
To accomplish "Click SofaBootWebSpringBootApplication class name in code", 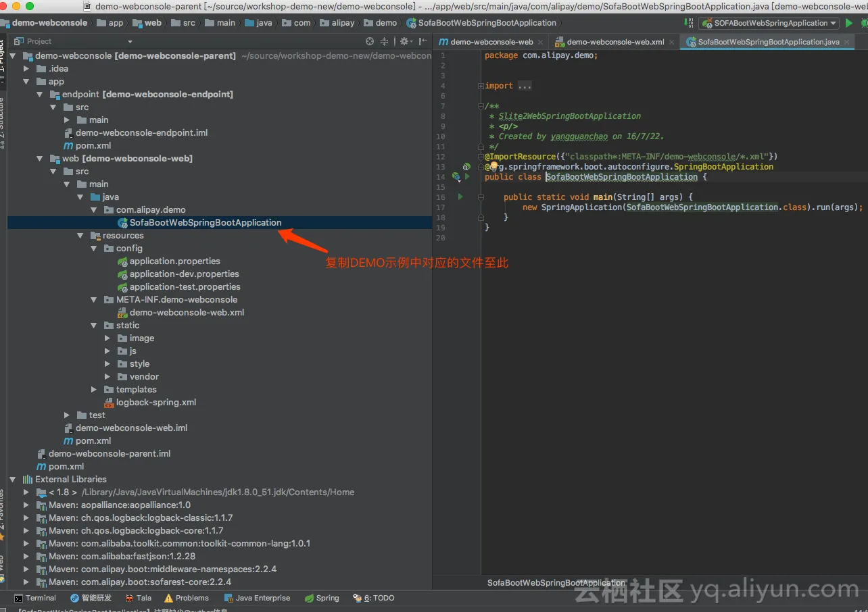I will click(621, 177).
